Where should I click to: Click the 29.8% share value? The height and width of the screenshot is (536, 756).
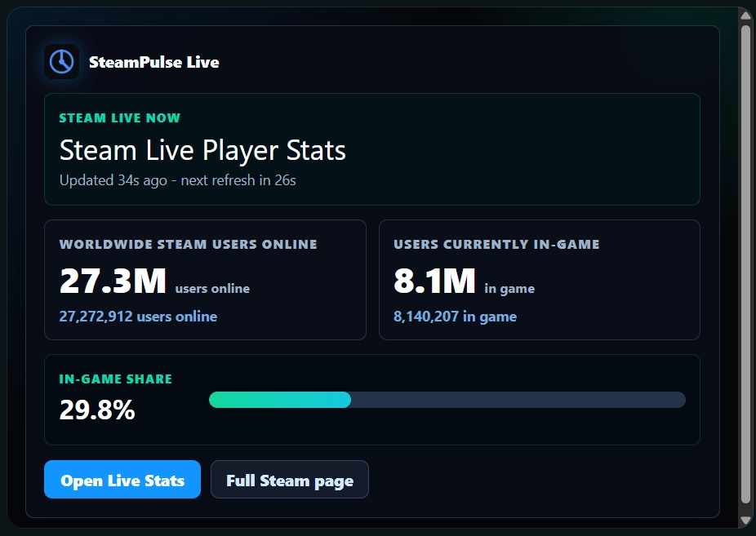tap(97, 410)
